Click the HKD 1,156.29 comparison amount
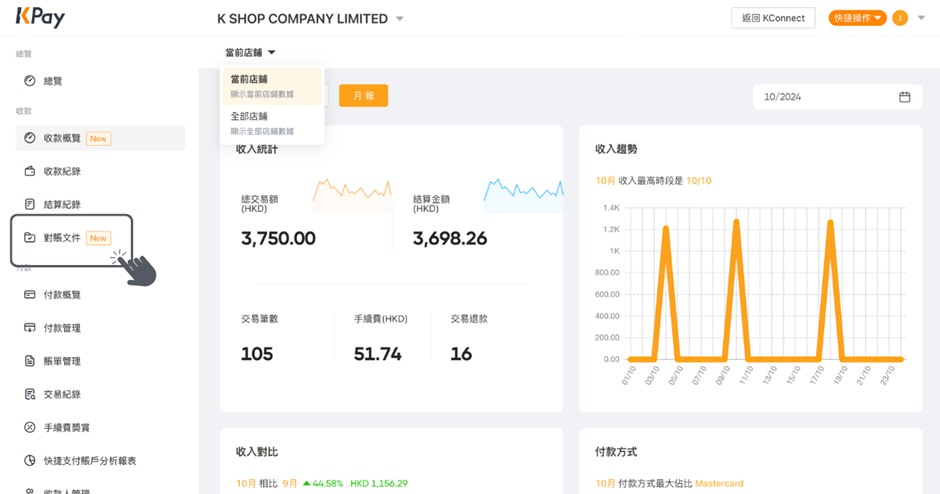The image size is (940, 494). click(x=379, y=483)
